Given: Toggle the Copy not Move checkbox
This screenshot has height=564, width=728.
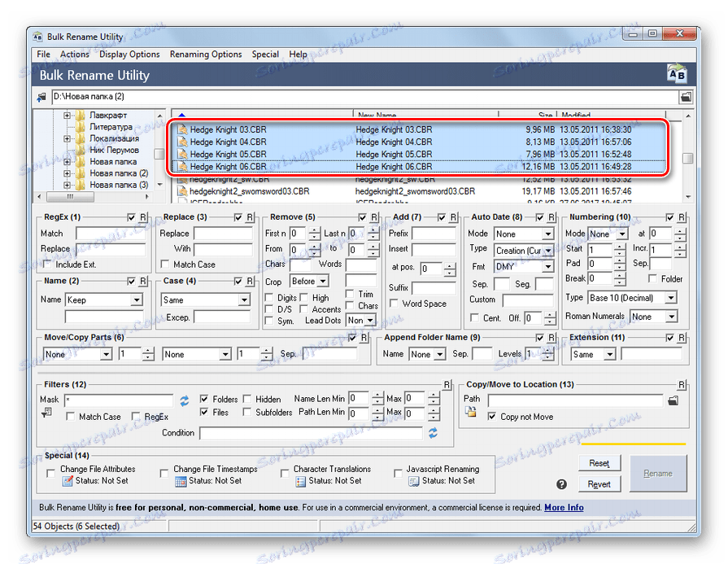Looking at the screenshot, I should [492, 416].
